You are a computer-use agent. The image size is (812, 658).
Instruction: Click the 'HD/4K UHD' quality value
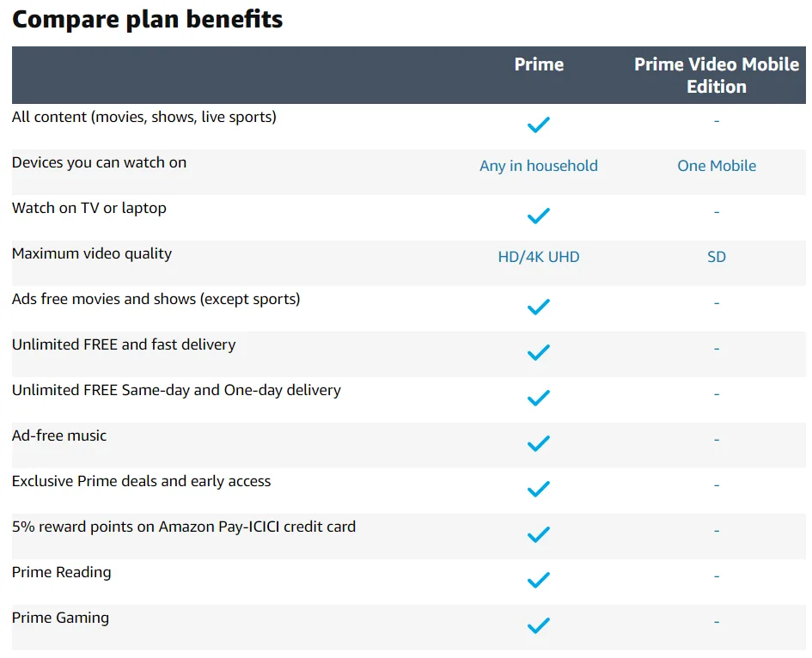pyautogui.click(x=539, y=257)
